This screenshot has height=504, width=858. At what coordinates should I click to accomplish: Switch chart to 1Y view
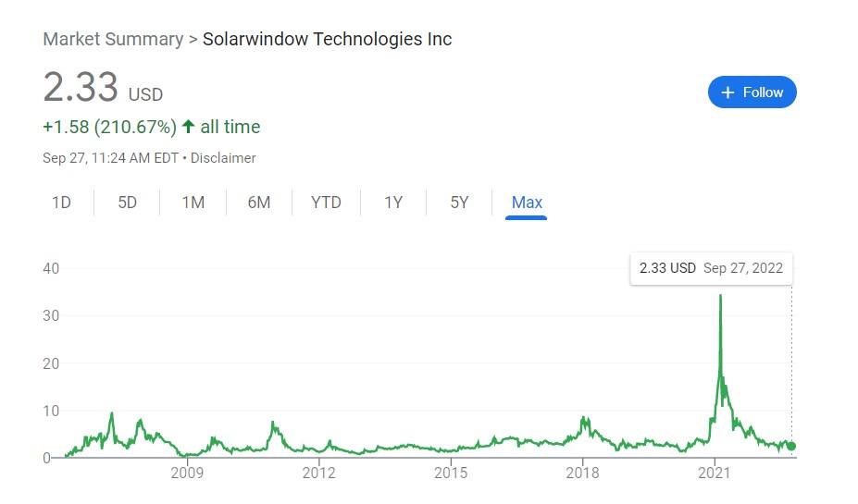392,203
